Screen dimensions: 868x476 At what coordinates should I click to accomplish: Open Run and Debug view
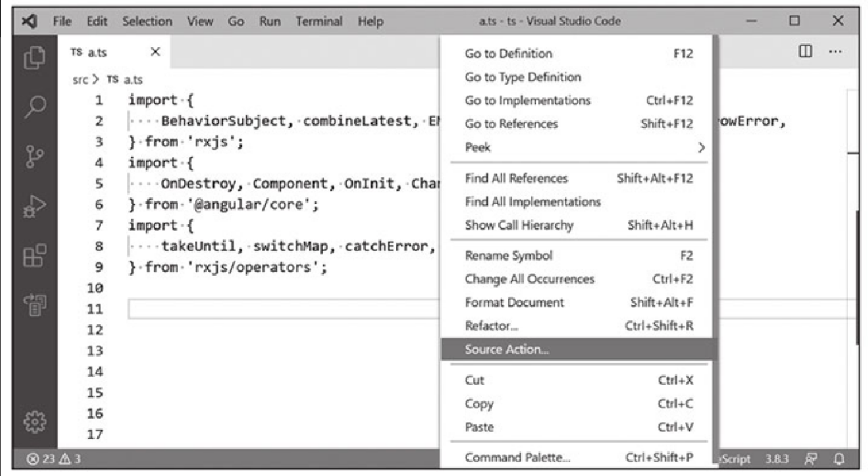35,206
